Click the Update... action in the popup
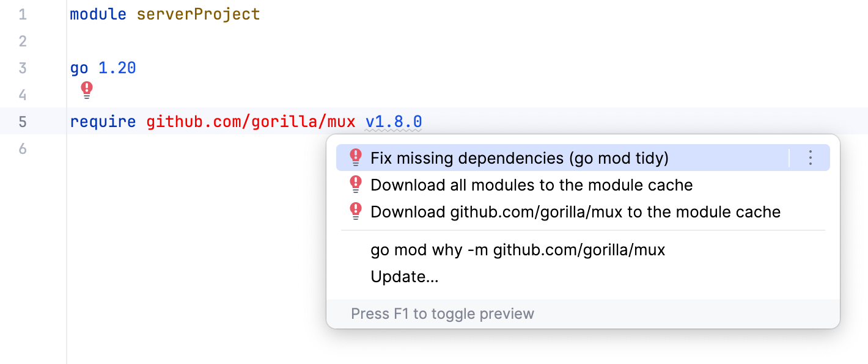This screenshot has height=364, width=868. 404,276
